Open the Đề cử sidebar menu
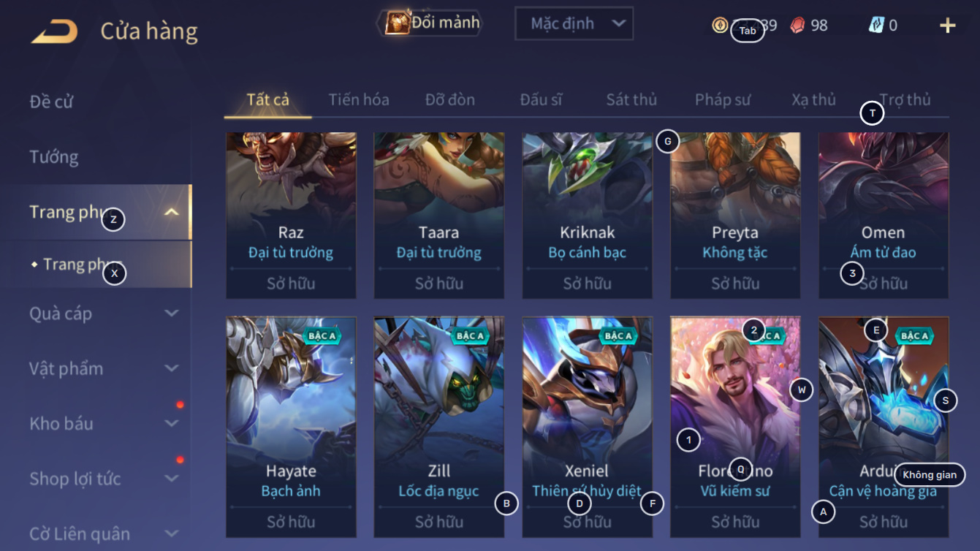Viewport: 980px width, 551px height. (51, 102)
